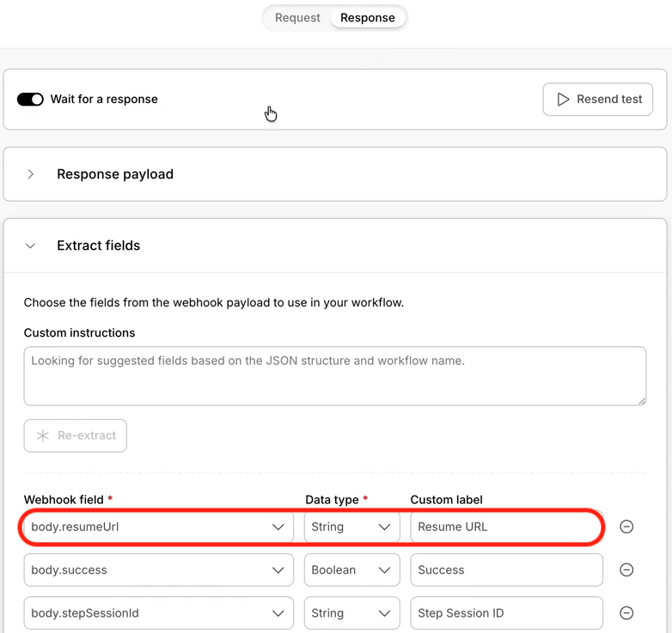Edit the Resume URL custom label field

[x=506, y=526]
